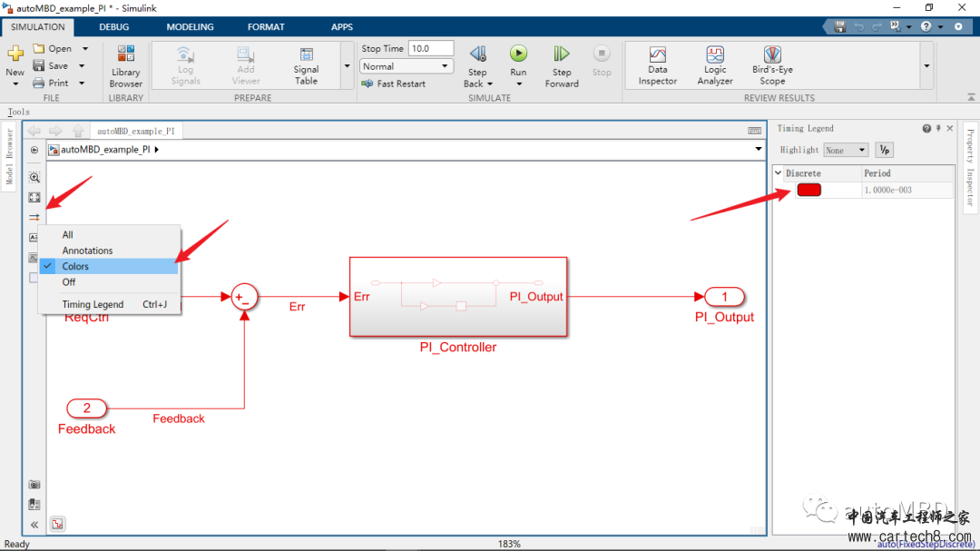Edit the Stop Time field
Screen dimensions: 980x551
tap(431, 49)
